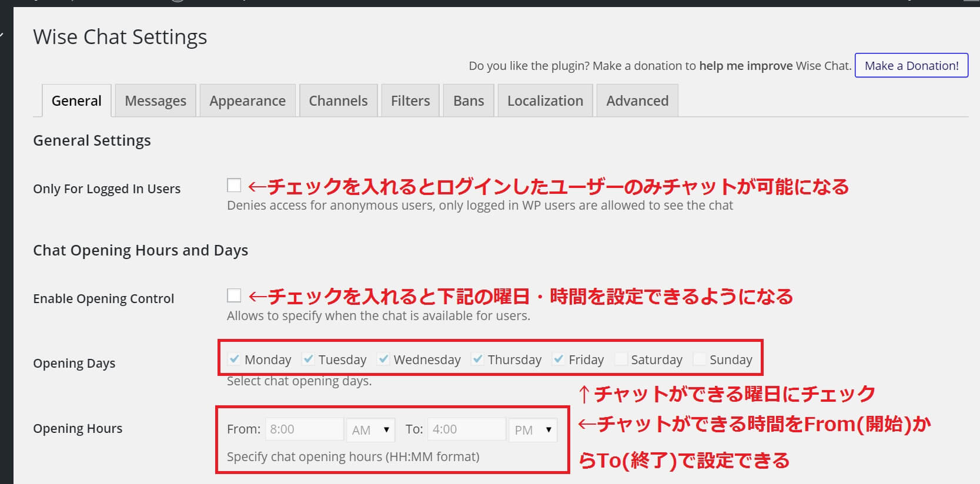
Task: Click the Enable Opening Control label
Action: point(103,298)
